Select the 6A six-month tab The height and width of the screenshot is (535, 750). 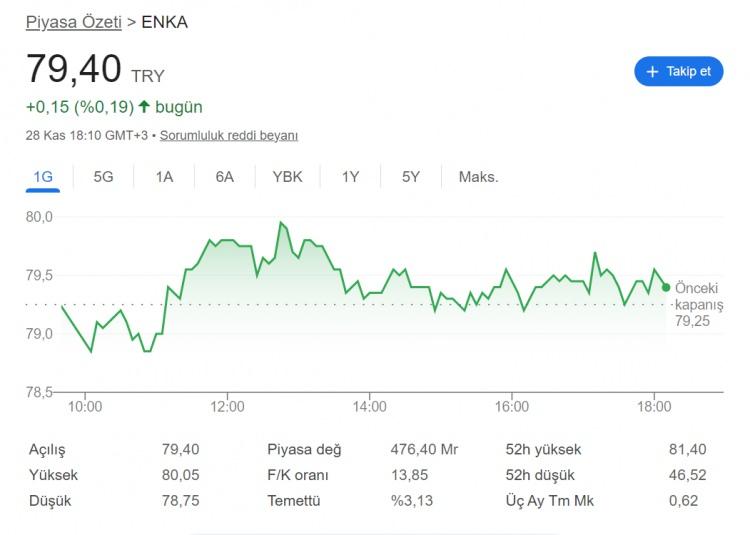[x=224, y=177]
